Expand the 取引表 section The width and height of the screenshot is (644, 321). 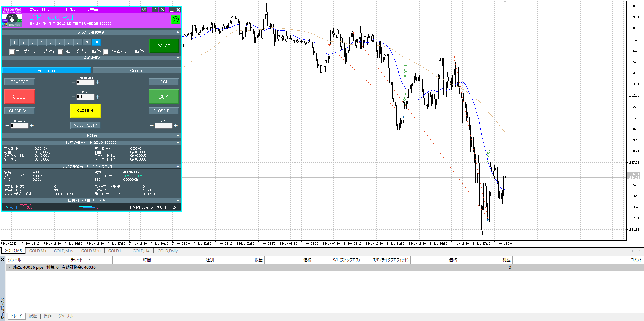(x=178, y=135)
